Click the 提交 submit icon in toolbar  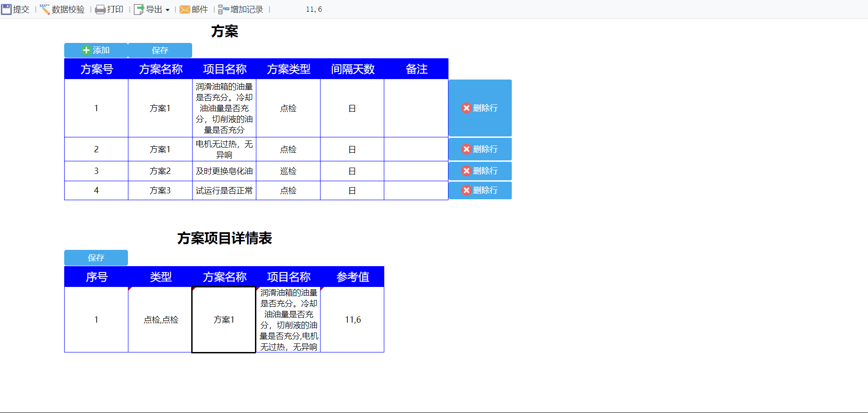point(6,9)
